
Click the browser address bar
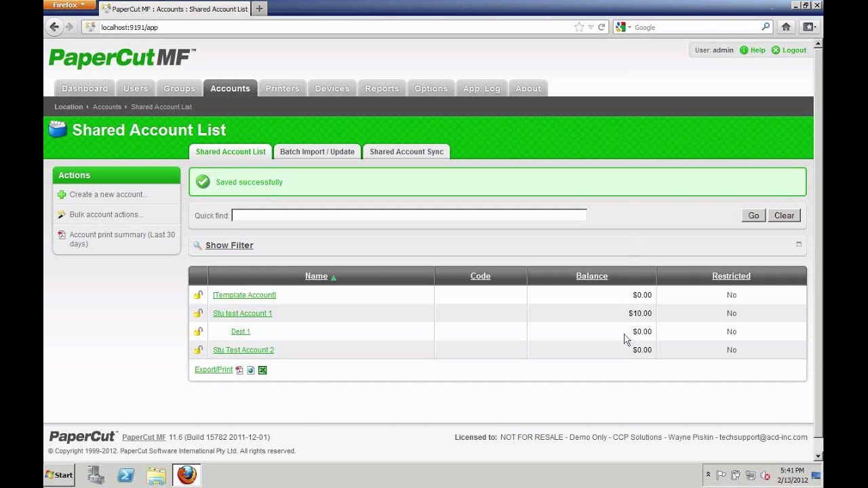tap(336, 27)
